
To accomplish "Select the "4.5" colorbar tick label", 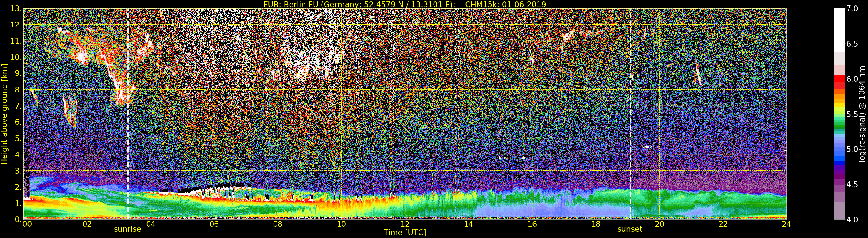I will 852,185.
